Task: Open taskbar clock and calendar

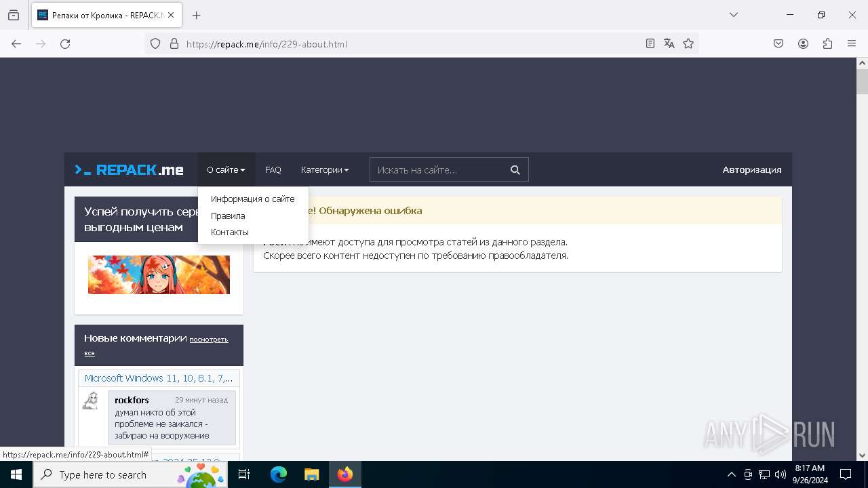Action: click(x=810, y=474)
